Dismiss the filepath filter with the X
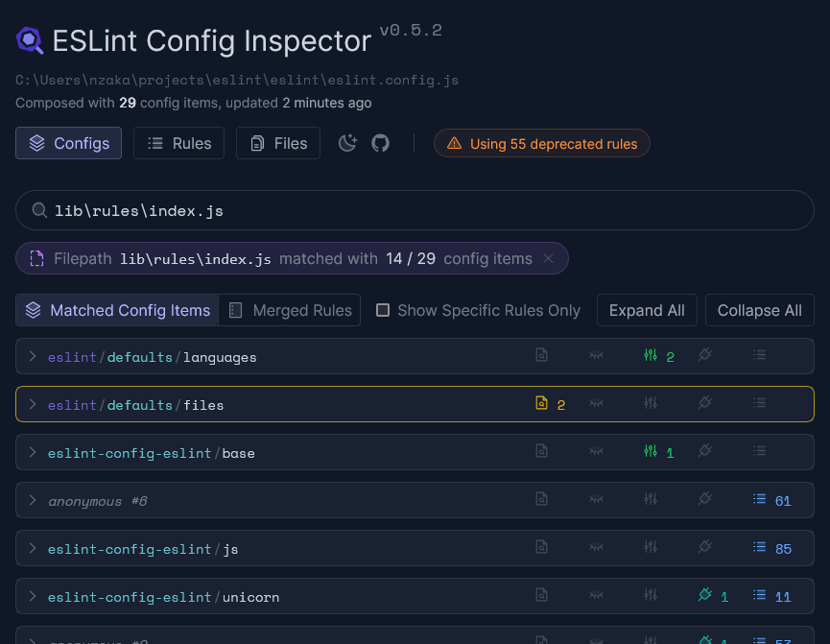The width and height of the screenshot is (830, 644). tap(549, 258)
